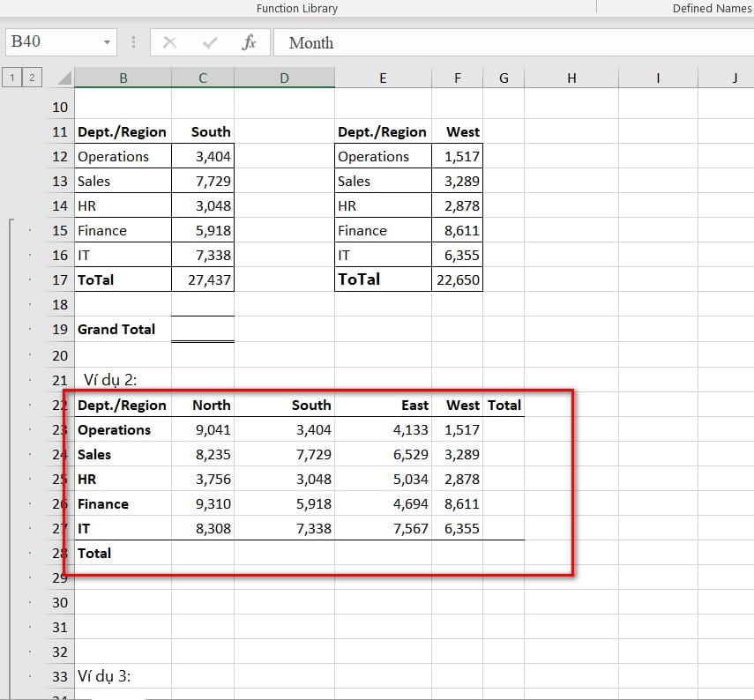
Task: Select column H header
Action: [571, 78]
